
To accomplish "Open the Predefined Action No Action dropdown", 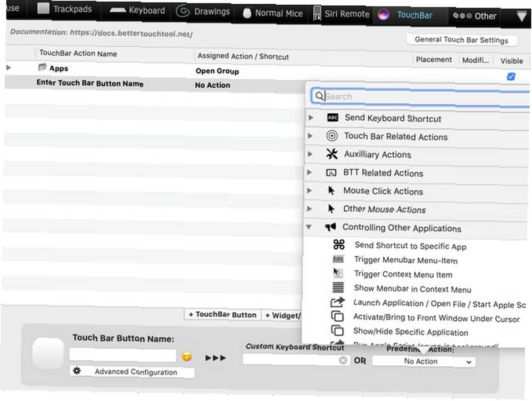I will (424, 362).
